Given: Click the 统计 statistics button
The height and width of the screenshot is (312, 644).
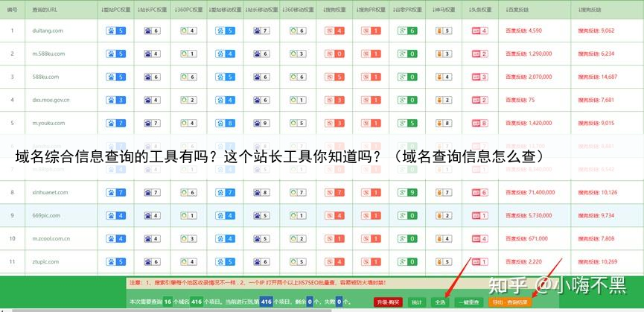Looking at the screenshot, I should coord(416,302).
